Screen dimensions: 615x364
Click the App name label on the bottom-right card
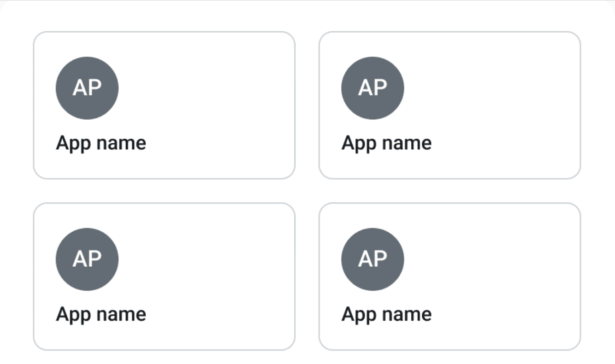tap(386, 314)
